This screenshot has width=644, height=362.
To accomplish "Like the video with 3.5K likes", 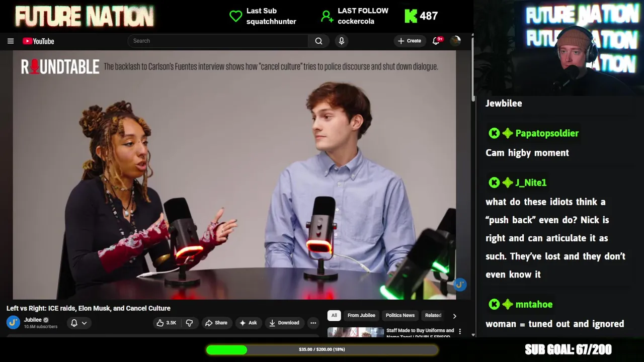I will tap(167, 323).
